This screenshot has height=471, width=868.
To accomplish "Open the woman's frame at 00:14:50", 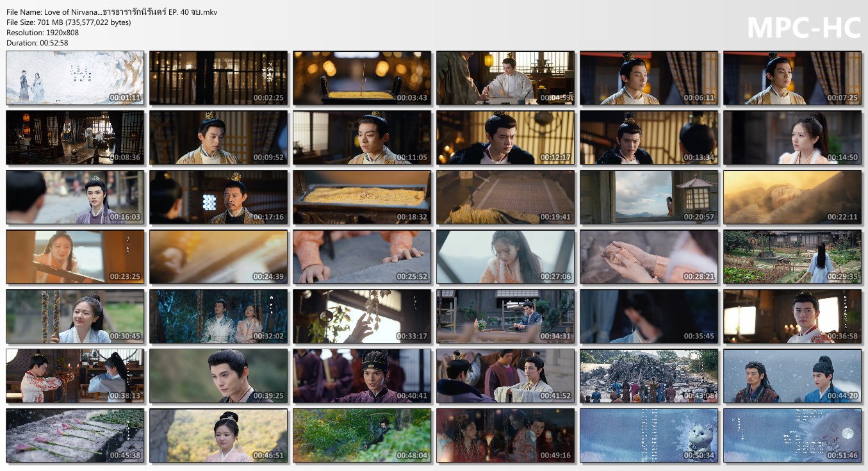I will (x=792, y=137).
